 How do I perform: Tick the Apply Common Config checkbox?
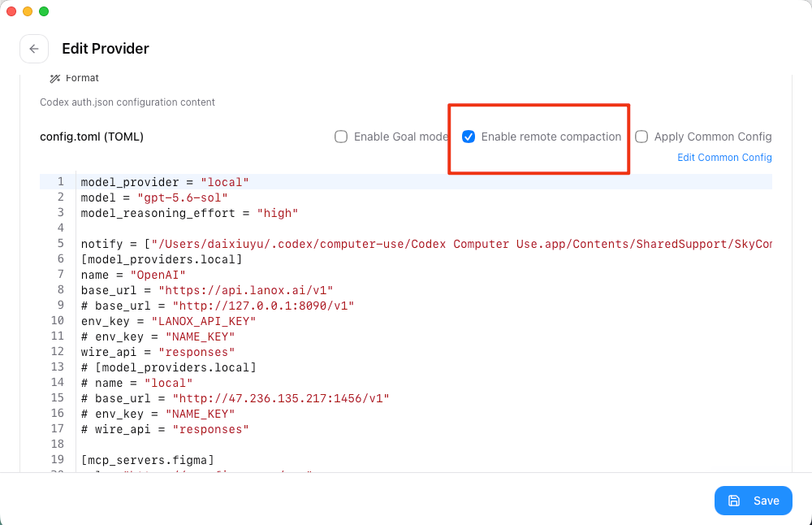coord(641,137)
